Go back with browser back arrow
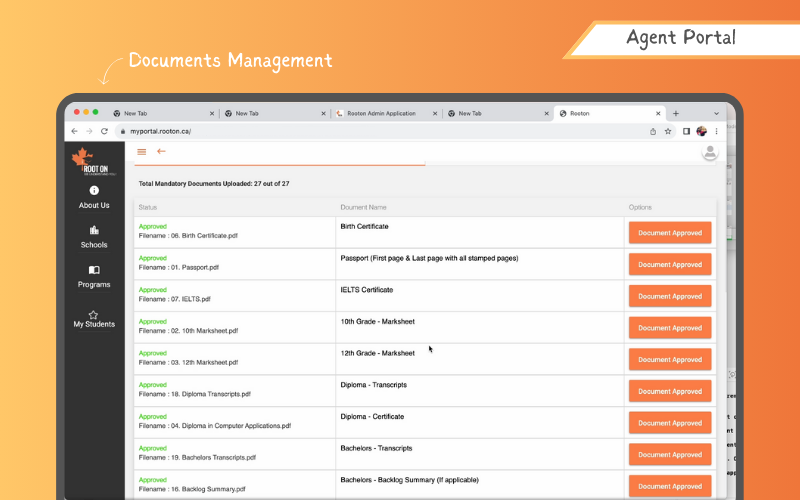This screenshot has height=500, width=800. point(74,131)
